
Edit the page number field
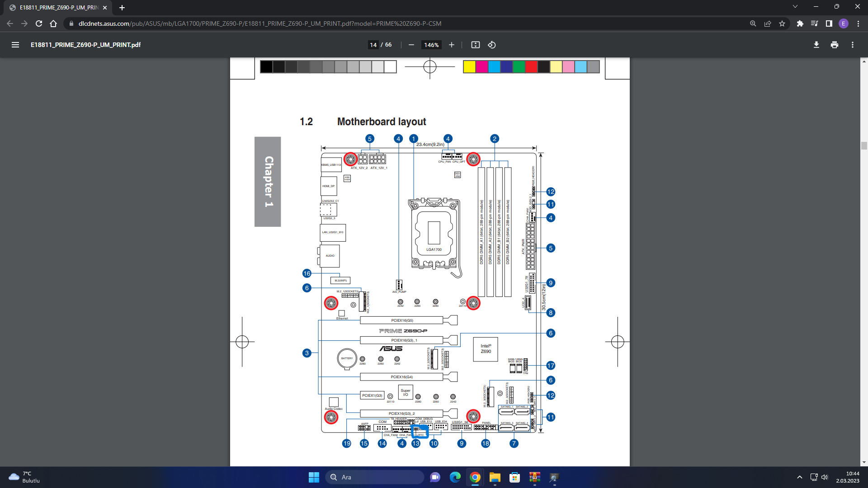(x=373, y=45)
